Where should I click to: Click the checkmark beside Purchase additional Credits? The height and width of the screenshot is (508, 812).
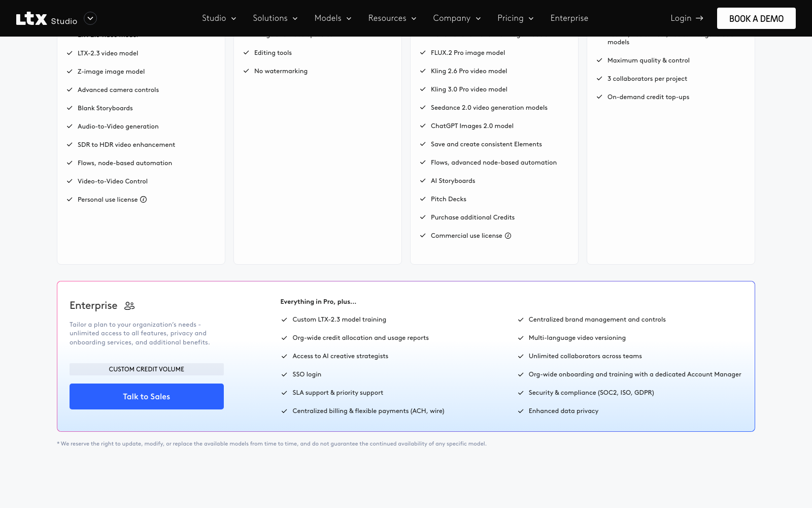tap(423, 217)
